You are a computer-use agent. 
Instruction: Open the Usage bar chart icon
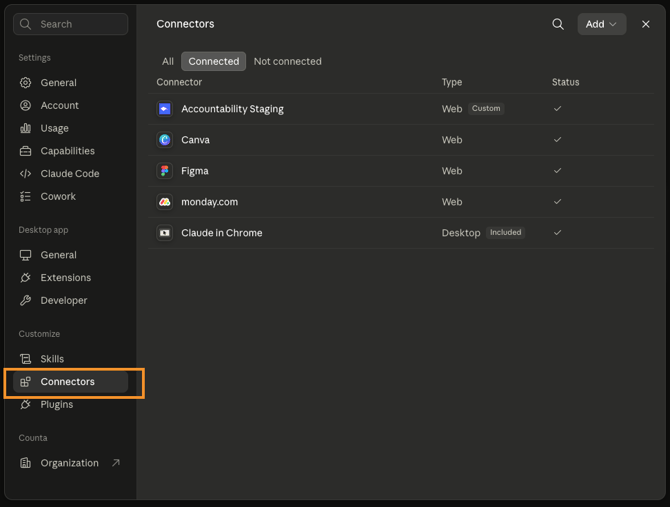coord(26,128)
